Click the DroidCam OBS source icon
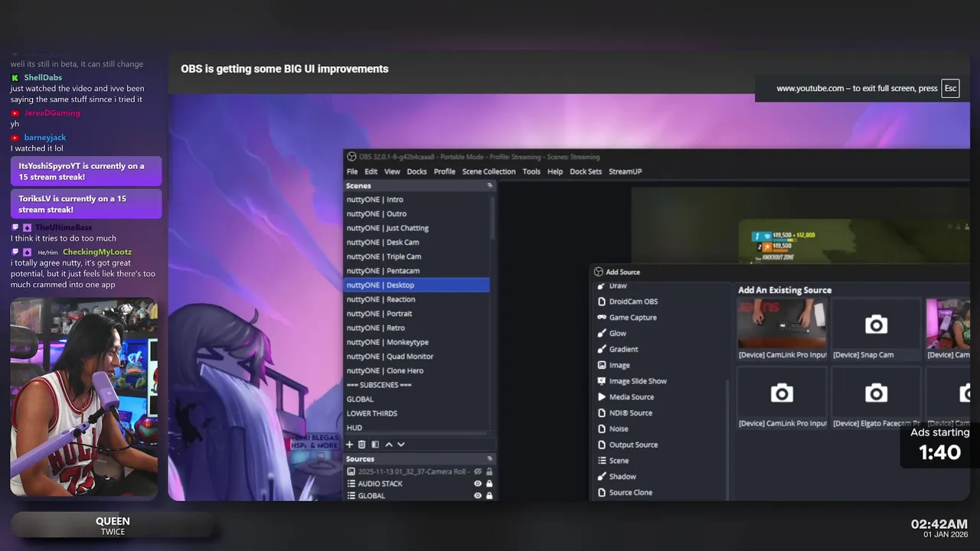 coord(602,302)
